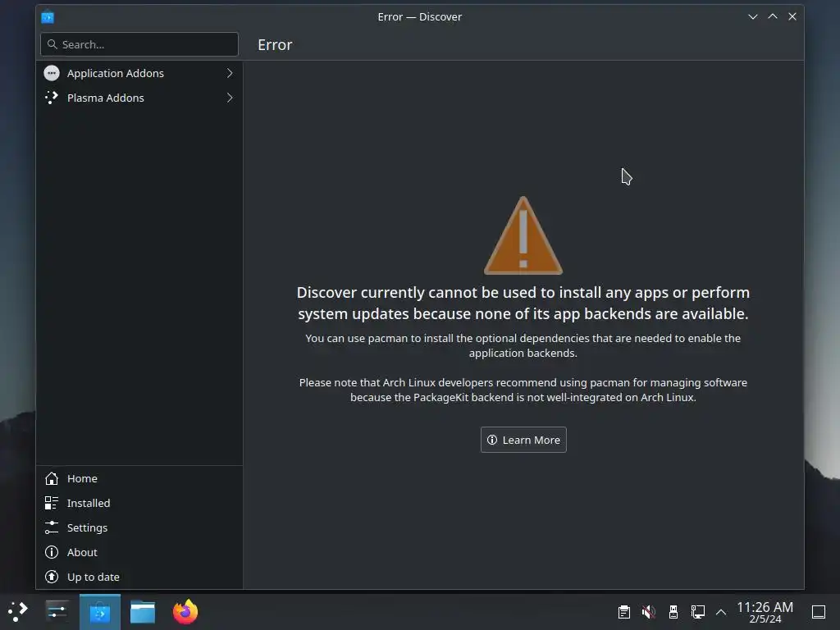Click the Up to date arrow icon

click(x=52, y=577)
